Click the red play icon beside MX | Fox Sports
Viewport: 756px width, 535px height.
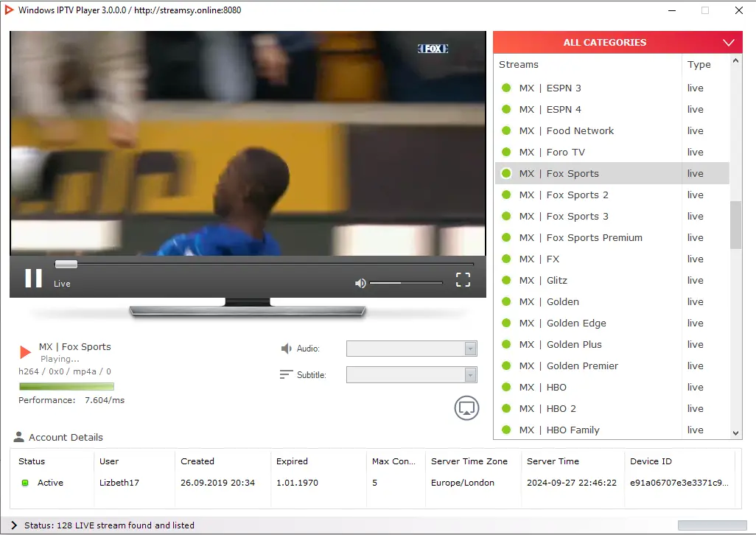pos(25,352)
